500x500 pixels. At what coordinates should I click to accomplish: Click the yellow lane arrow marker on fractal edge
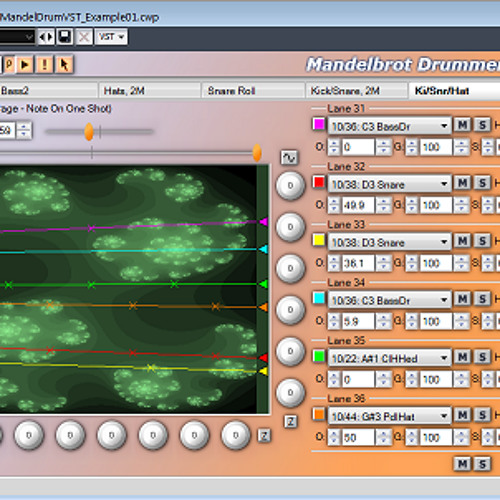point(264,371)
